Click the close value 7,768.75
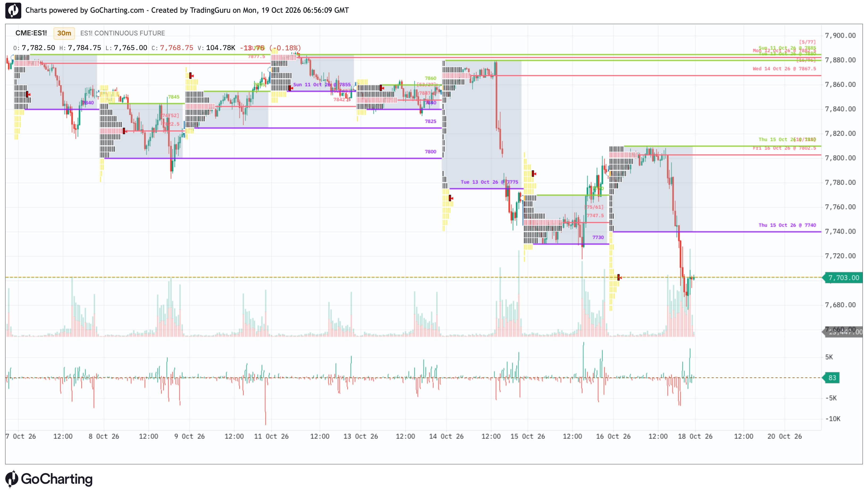The width and height of the screenshot is (868, 494). 177,48
